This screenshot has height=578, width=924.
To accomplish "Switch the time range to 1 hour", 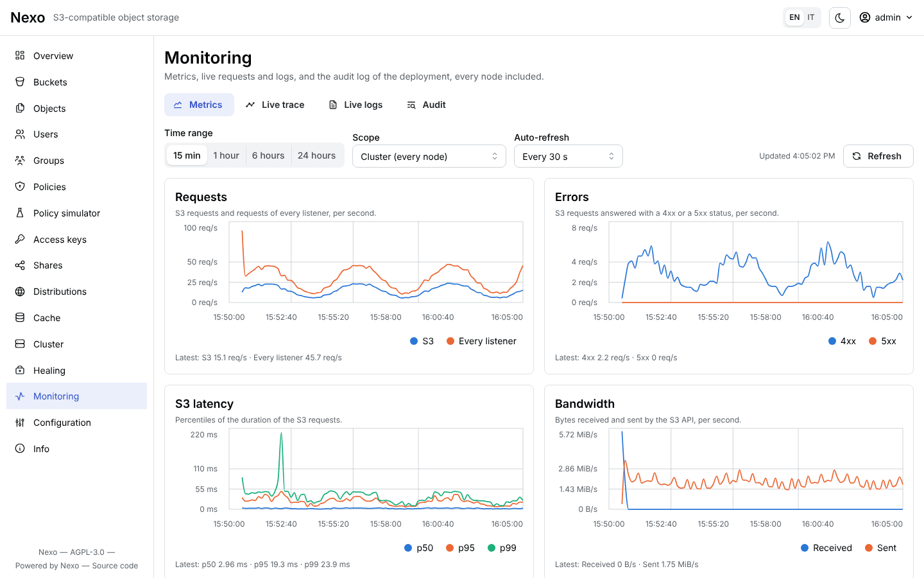I will (x=226, y=155).
